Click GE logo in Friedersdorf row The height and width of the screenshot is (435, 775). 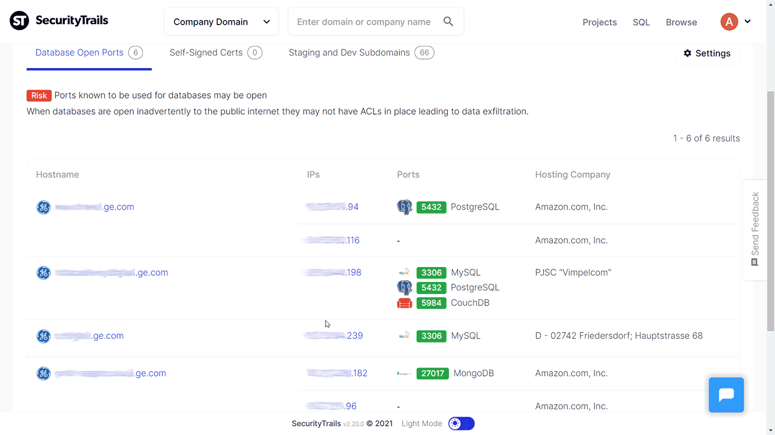pos(43,336)
